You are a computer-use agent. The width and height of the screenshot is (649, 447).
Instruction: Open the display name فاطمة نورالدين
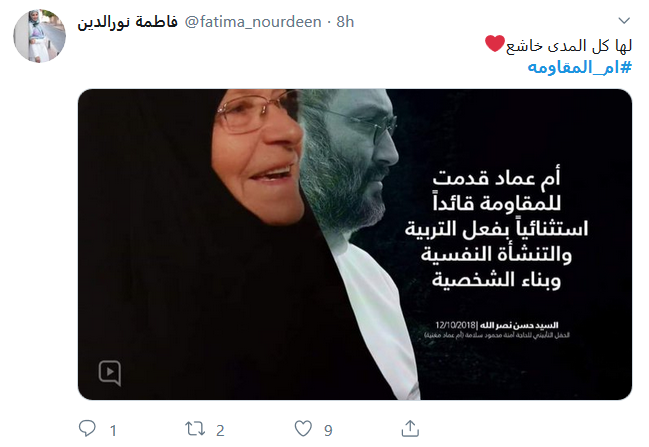click(127, 22)
